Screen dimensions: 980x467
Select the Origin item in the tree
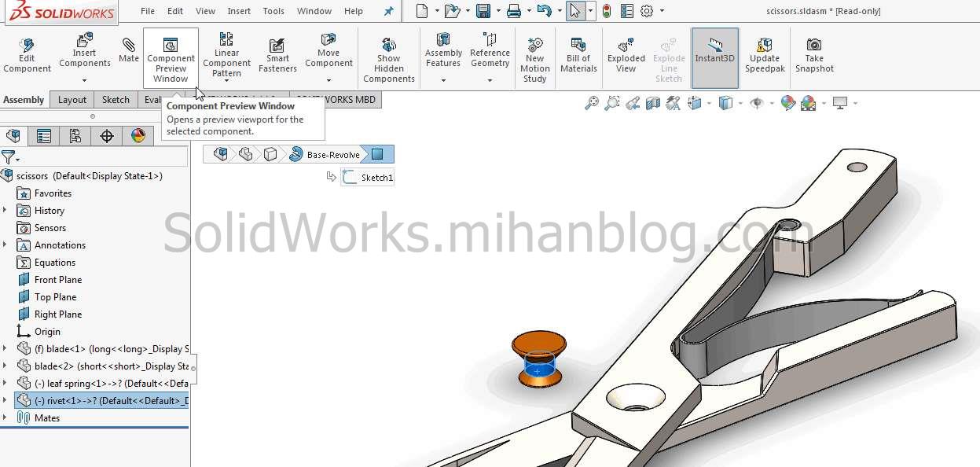point(39,332)
